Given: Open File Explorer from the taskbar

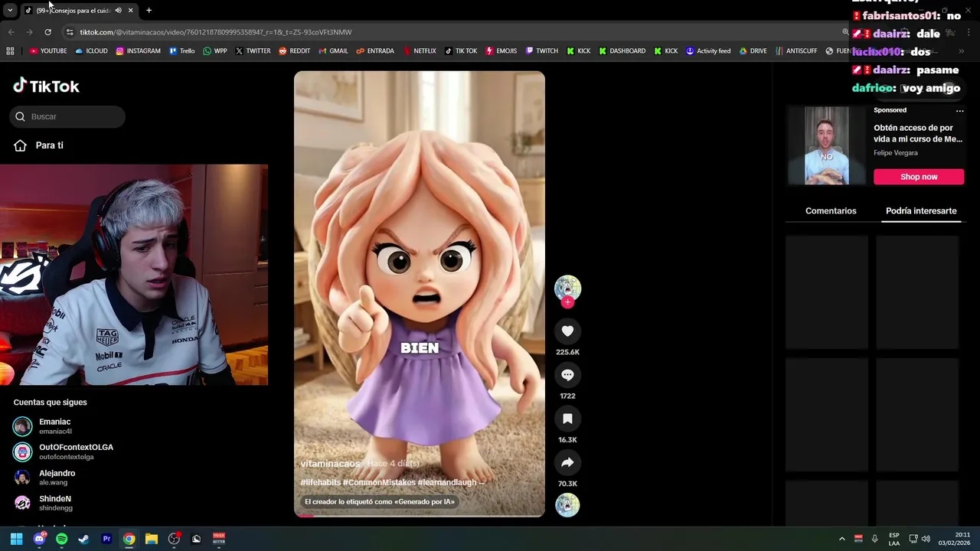Looking at the screenshot, I should 152,539.
